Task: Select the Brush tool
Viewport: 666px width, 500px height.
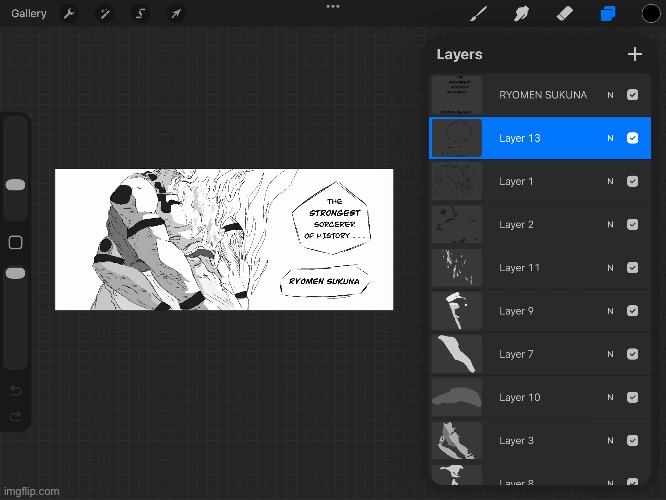Action: click(x=479, y=14)
